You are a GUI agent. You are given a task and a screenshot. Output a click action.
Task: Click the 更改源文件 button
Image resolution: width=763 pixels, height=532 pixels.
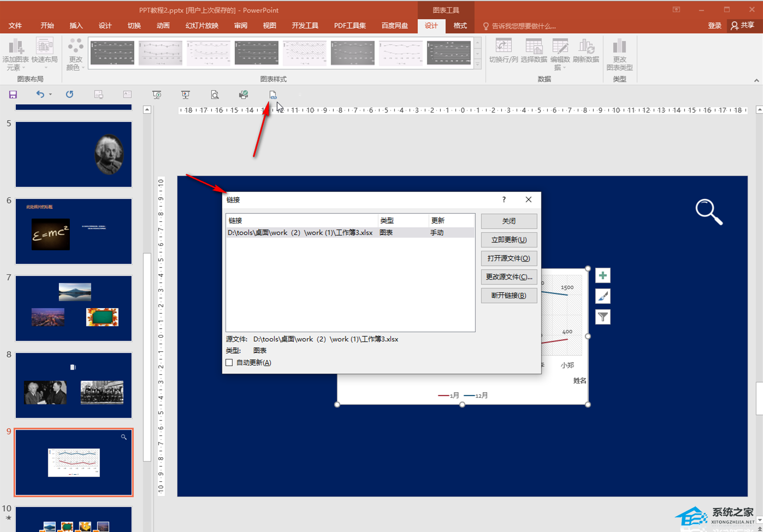click(508, 277)
